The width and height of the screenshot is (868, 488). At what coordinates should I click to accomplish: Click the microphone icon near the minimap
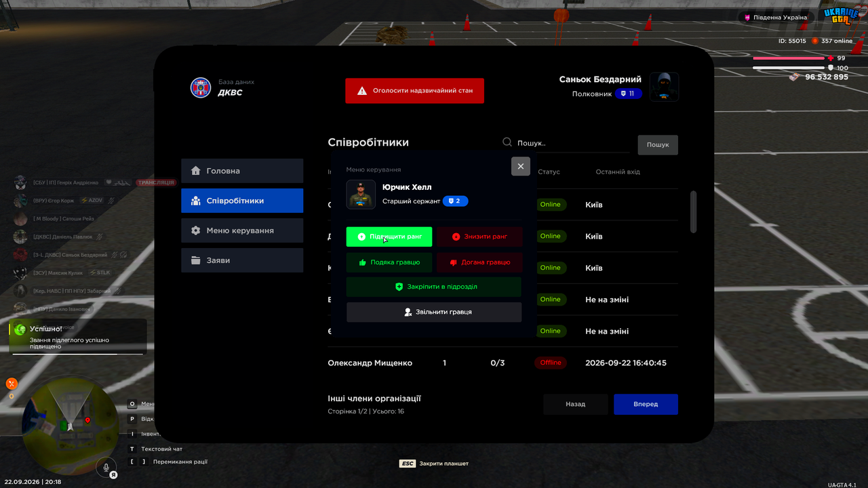pos(105,467)
